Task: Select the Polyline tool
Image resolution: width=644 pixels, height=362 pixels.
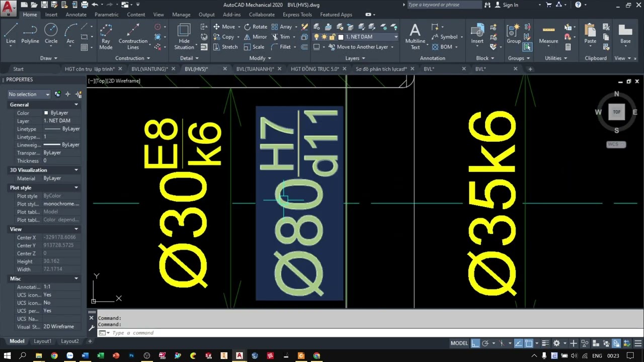Action: (30, 34)
